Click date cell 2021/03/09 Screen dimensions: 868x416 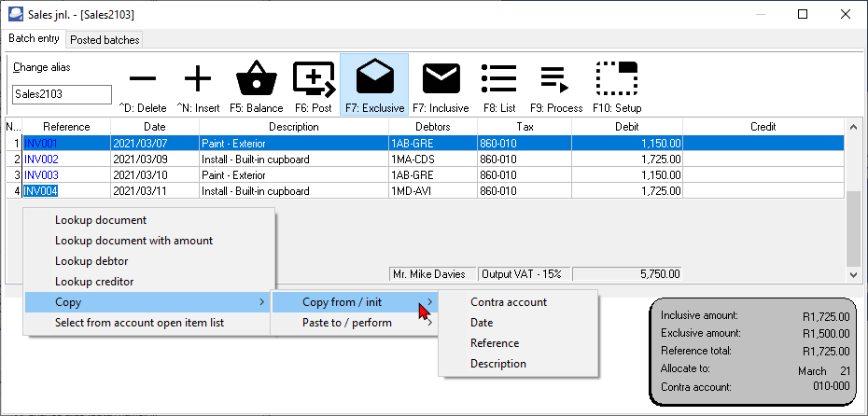point(155,159)
